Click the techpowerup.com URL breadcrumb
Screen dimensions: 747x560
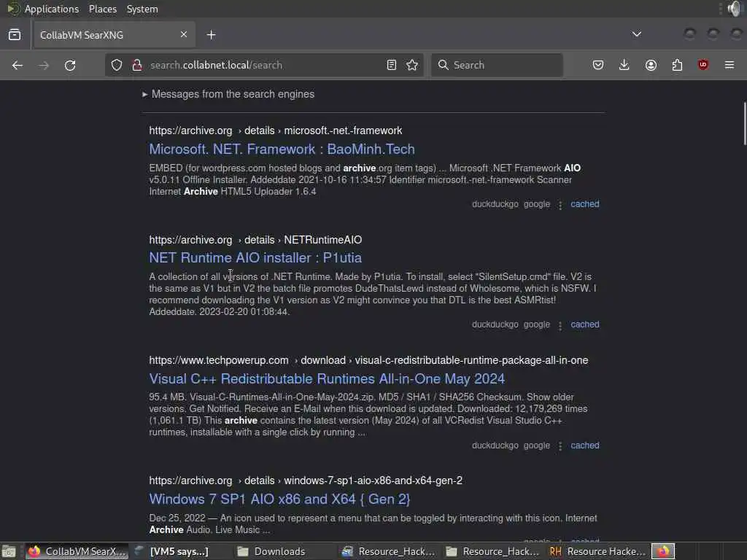pos(368,360)
